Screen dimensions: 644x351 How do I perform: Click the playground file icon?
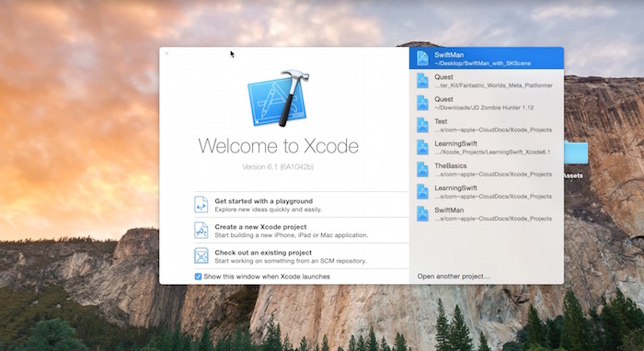[201, 205]
